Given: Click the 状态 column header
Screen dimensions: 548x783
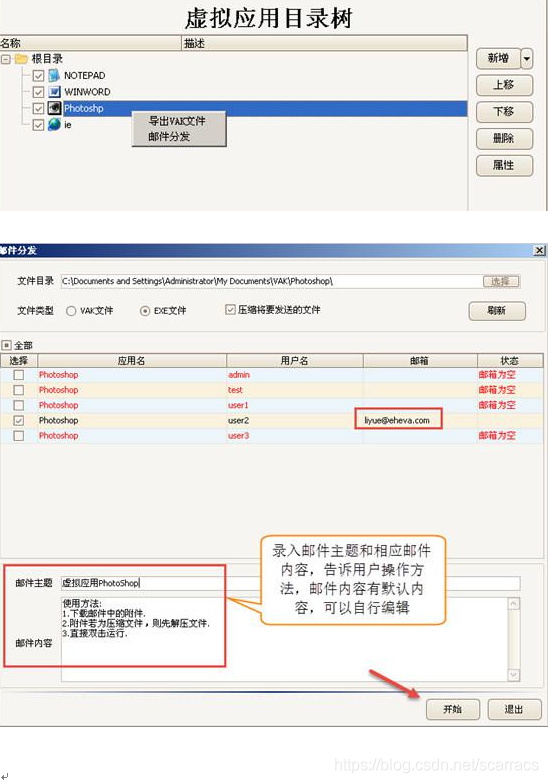Looking at the screenshot, I should 510,361.
